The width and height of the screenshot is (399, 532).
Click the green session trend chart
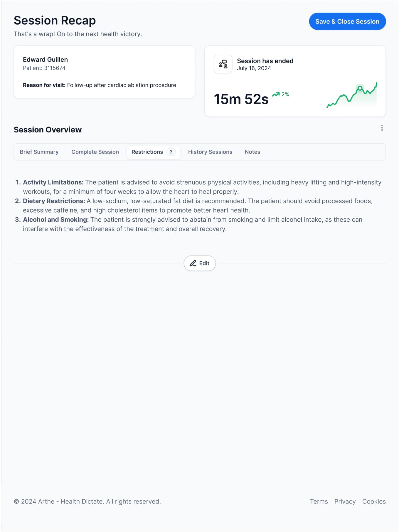(352, 95)
